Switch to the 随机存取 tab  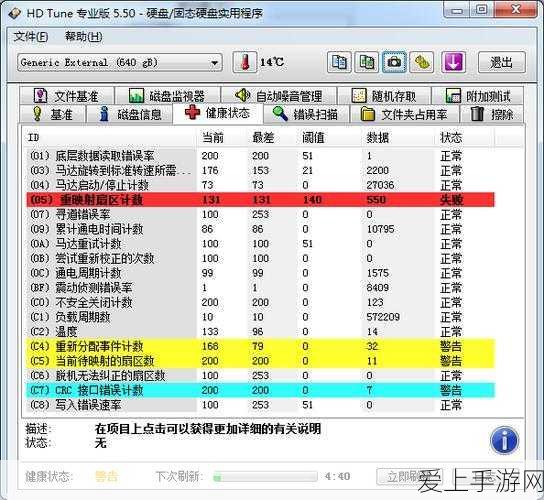click(x=384, y=96)
